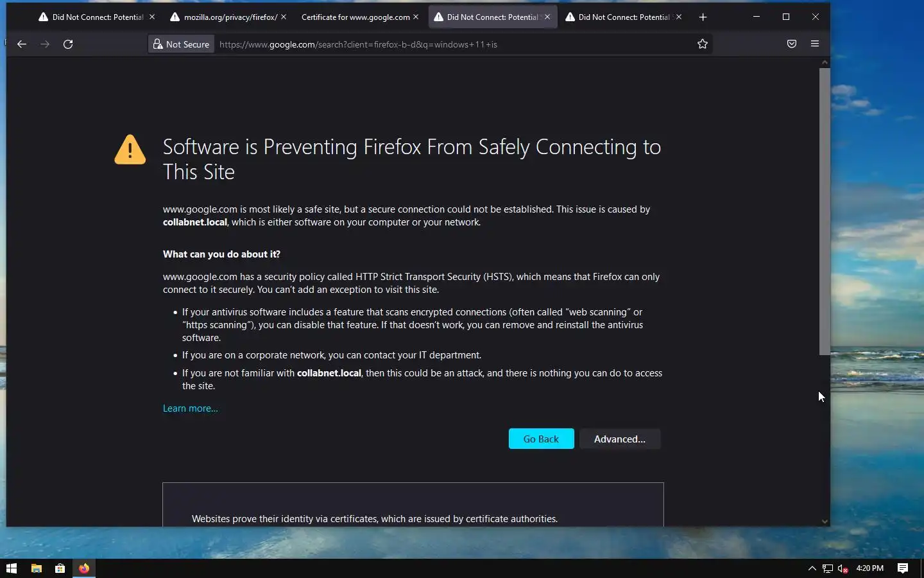Image resolution: width=924 pixels, height=578 pixels.
Task: Open the Learn more... link
Action: (191, 408)
